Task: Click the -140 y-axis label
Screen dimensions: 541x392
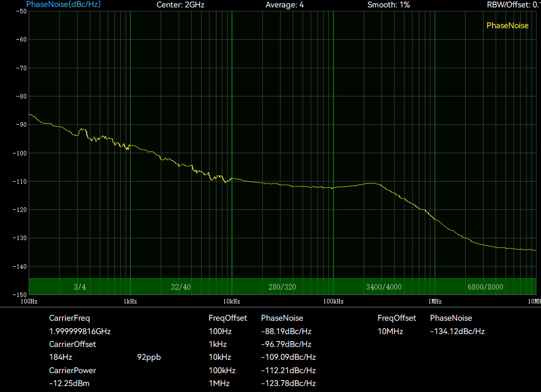Action: [20, 266]
